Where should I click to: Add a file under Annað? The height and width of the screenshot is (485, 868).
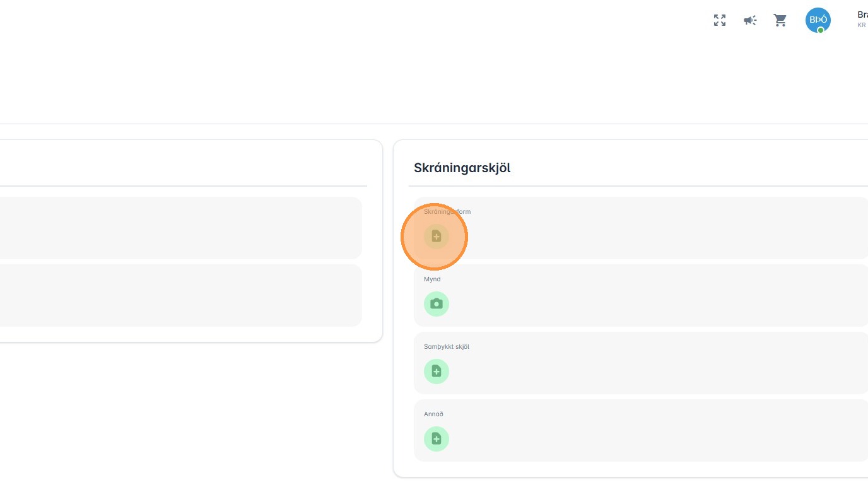(436, 439)
